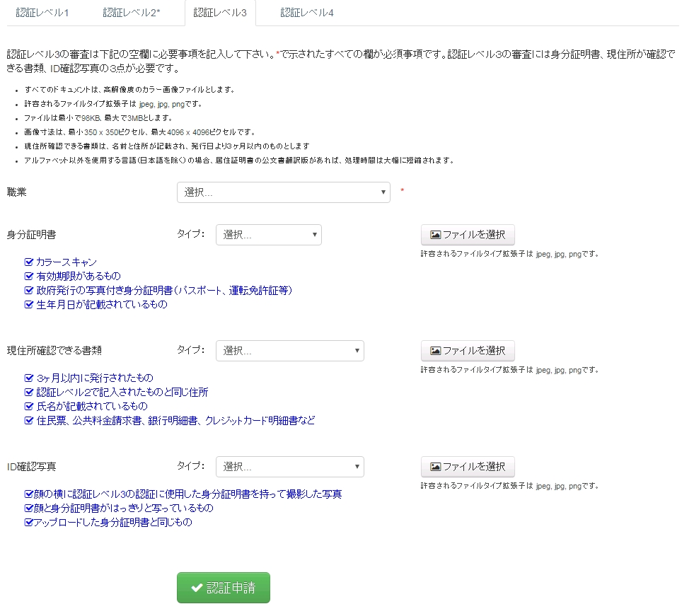Screen dimensions: 682x616
Task: Submit the form with 認証申請 button
Action: [x=223, y=588]
